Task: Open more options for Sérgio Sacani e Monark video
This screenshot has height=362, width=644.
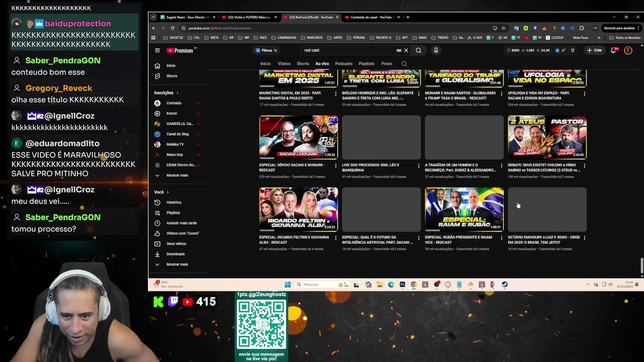Action: point(336,165)
